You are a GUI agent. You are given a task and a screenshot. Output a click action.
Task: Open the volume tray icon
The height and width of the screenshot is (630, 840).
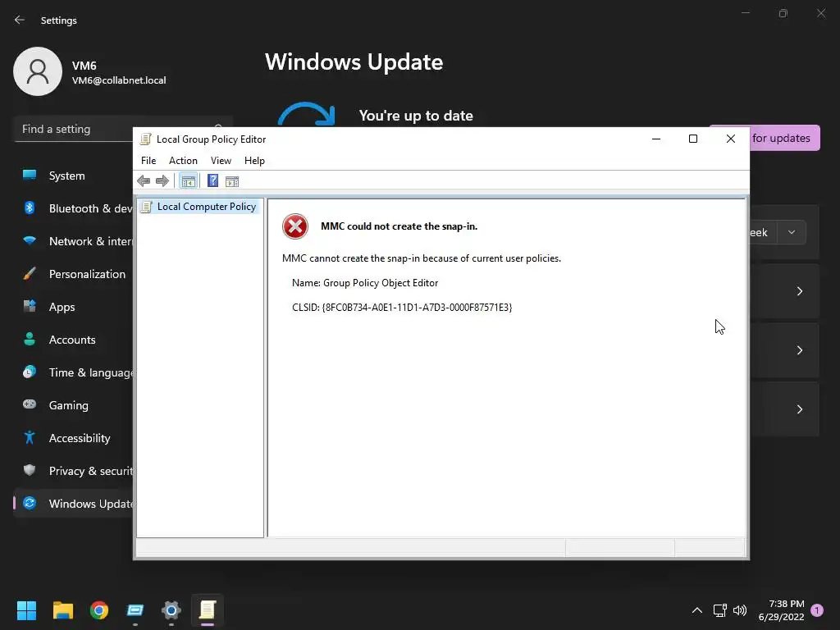[740, 610]
